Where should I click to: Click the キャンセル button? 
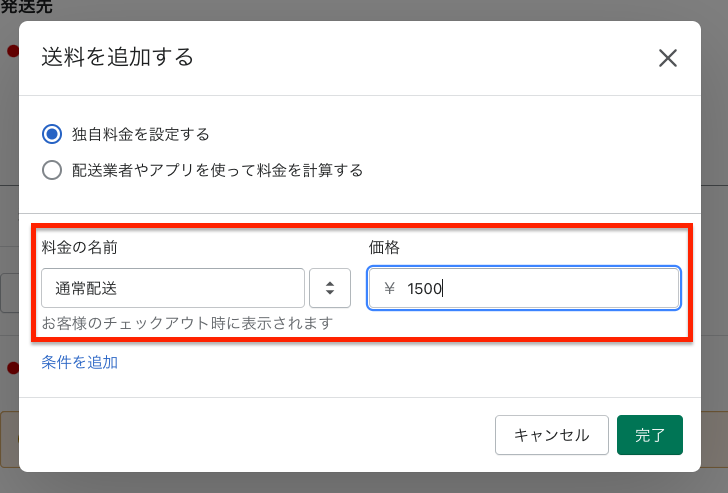(552, 435)
